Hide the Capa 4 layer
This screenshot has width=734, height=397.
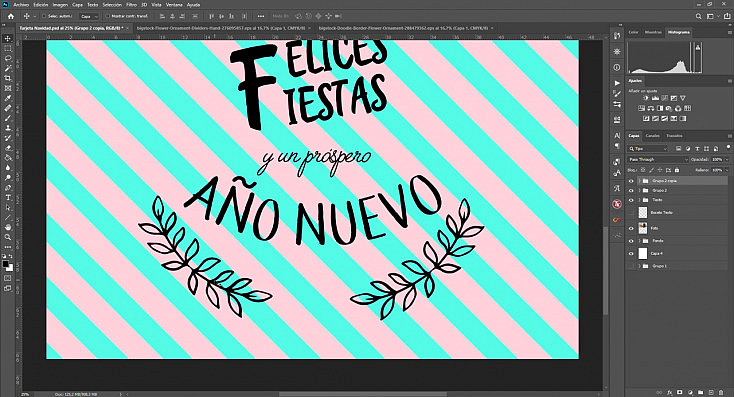coord(631,253)
